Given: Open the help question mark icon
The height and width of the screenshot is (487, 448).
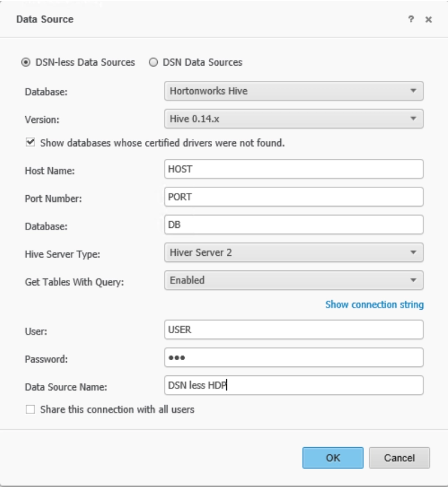Looking at the screenshot, I should coord(411,19).
